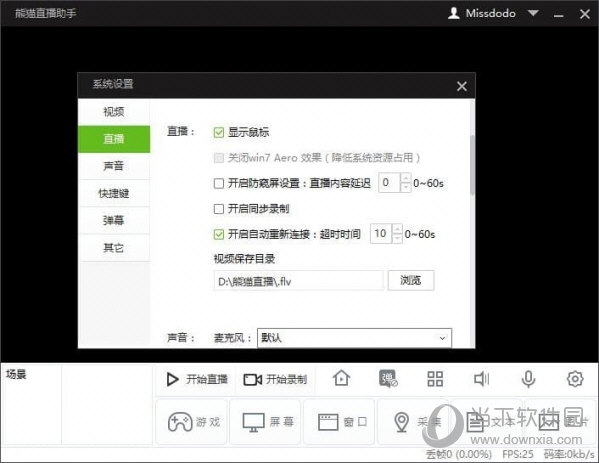The width and height of the screenshot is (599, 463).
Task: Add a 屏幕 screen capture source
Action: pos(266,422)
